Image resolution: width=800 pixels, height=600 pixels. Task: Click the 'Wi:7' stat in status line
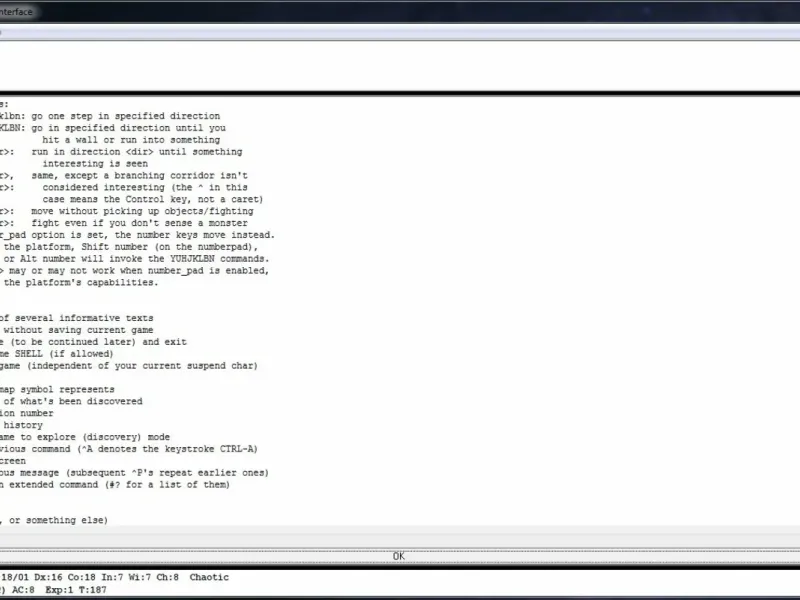click(x=140, y=578)
